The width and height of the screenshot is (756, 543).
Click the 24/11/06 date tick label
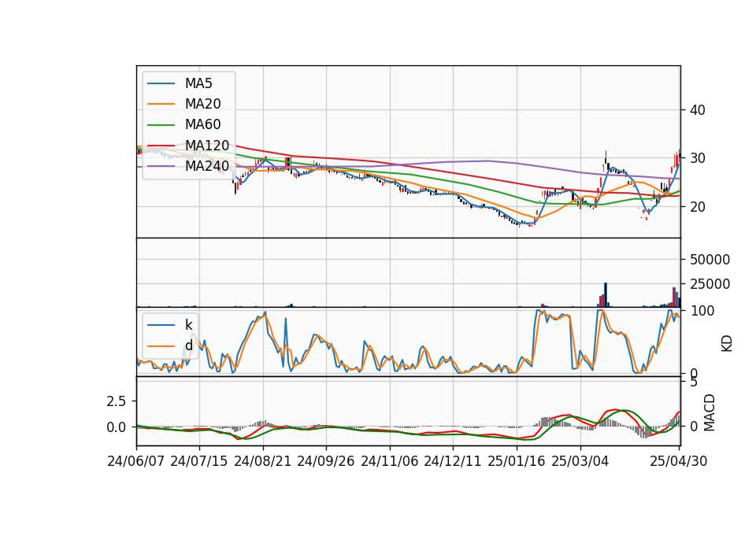[x=390, y=461]
